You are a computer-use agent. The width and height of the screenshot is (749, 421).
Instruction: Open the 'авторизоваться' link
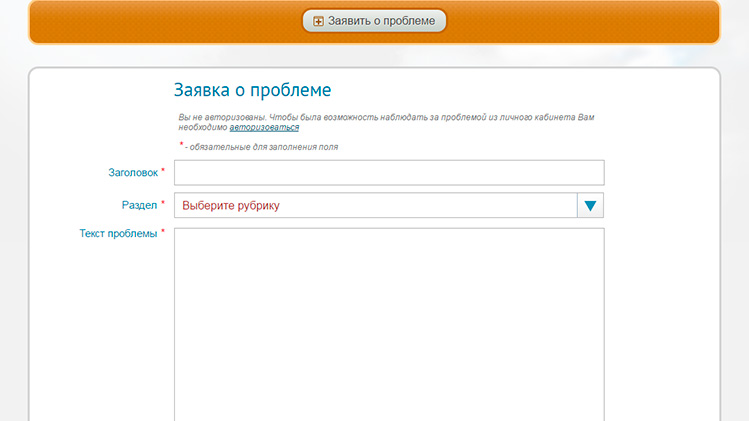click(x=264, y=128)
